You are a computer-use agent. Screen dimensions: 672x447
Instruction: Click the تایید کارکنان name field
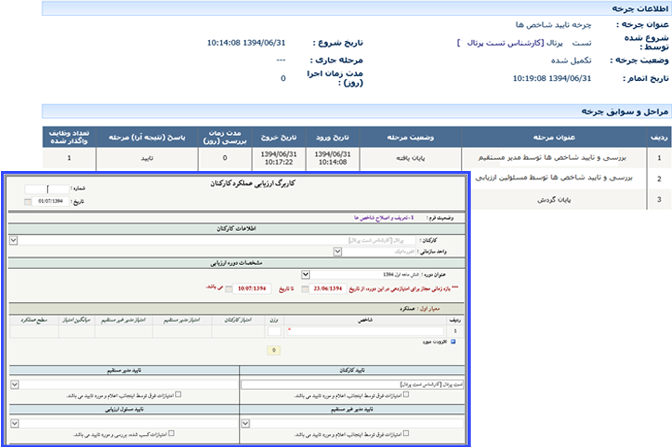(x=352, y=385)
